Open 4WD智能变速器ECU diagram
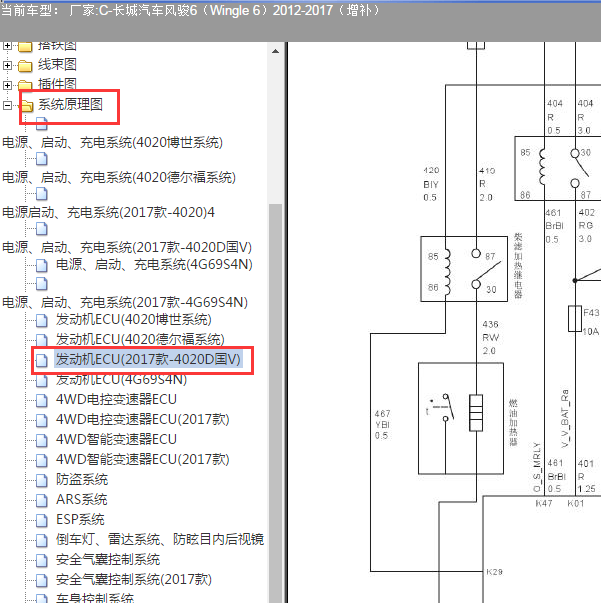601x603 pixels. pyautogui.click(x=116, y=440)
